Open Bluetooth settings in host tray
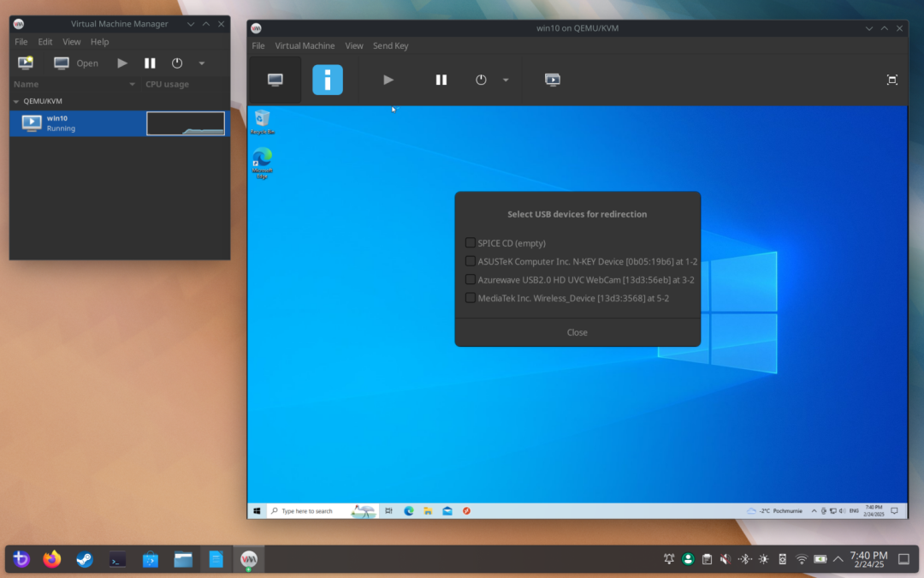This screenshot has width=924, height=578. tap(745, 558)
